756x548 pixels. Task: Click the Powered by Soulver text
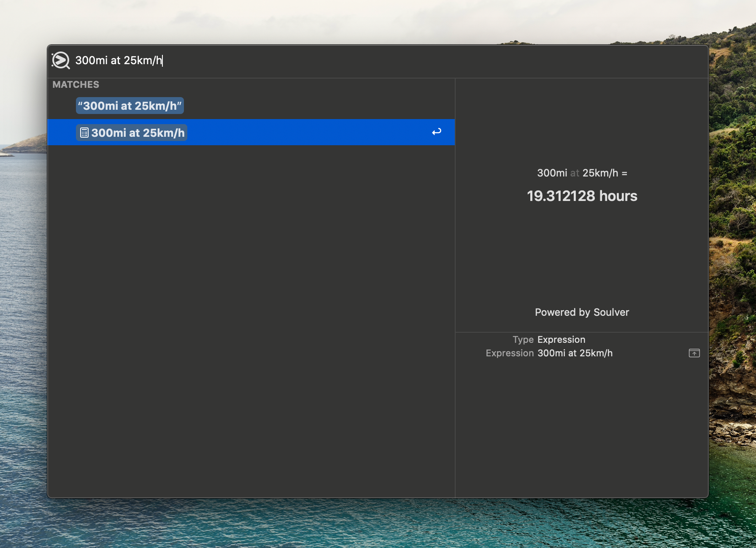[x=582, y=312]
